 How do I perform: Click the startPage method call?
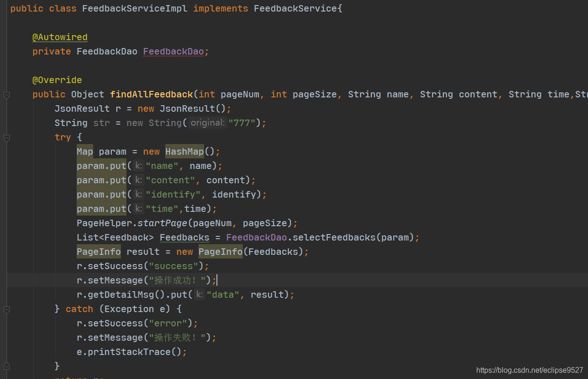162,223
